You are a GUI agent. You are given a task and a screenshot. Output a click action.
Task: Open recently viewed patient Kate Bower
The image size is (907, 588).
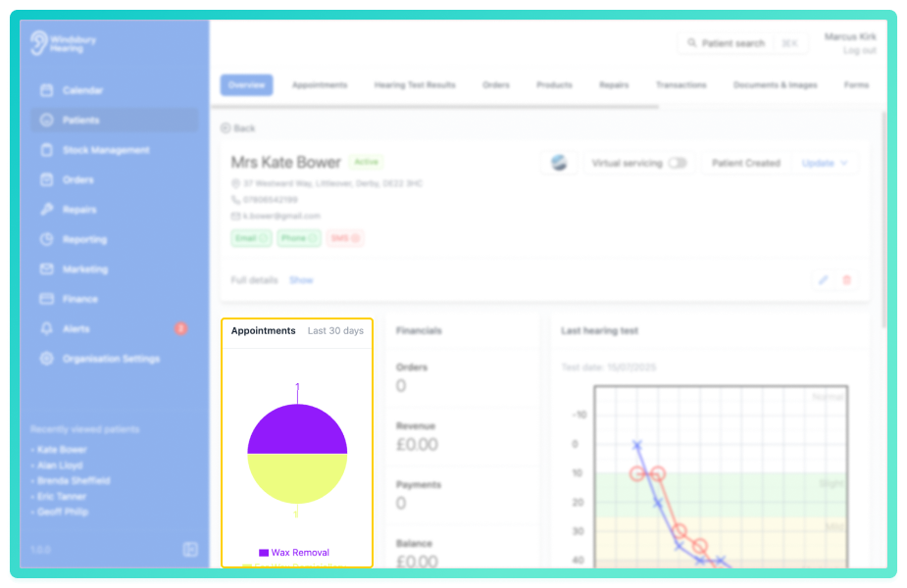point(62,450)
